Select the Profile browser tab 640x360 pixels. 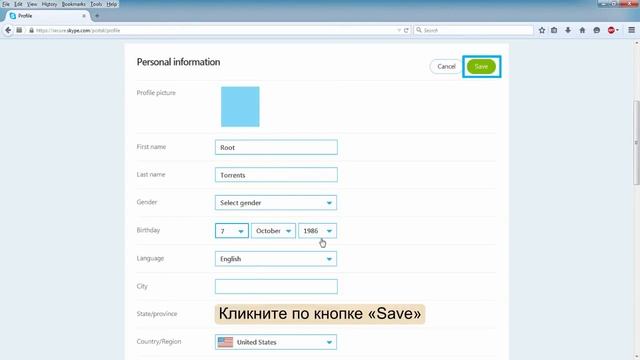tap(48, 16)
